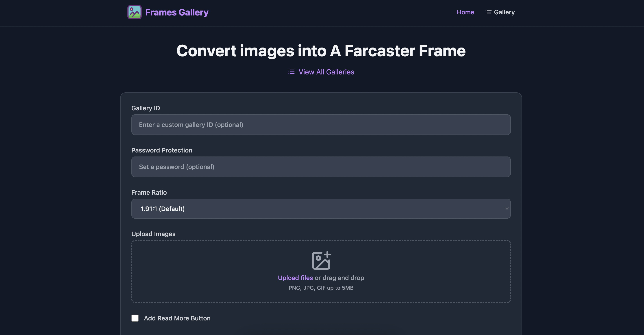This screenshot has width=644, height=335.
Task: Focus the Gallery ID input field
Action: tap(321, 125)
